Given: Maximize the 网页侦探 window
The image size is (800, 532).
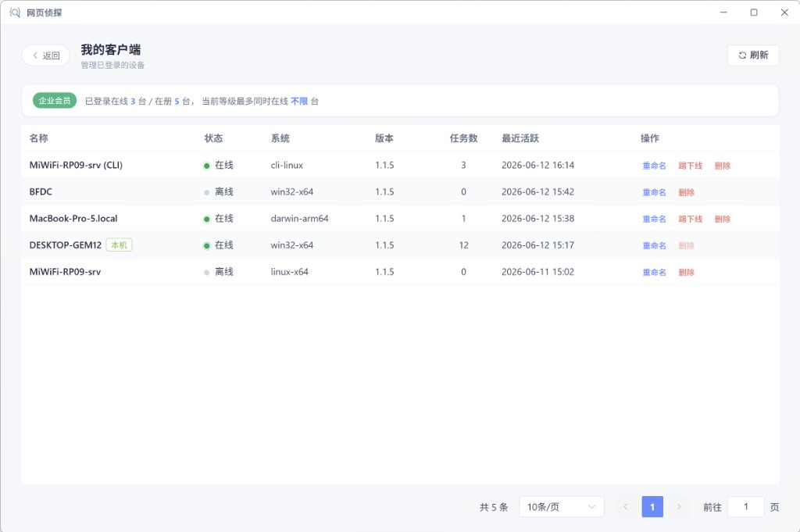Looking at the screenshot, I should pyautogui.click(x=754, y=12).
